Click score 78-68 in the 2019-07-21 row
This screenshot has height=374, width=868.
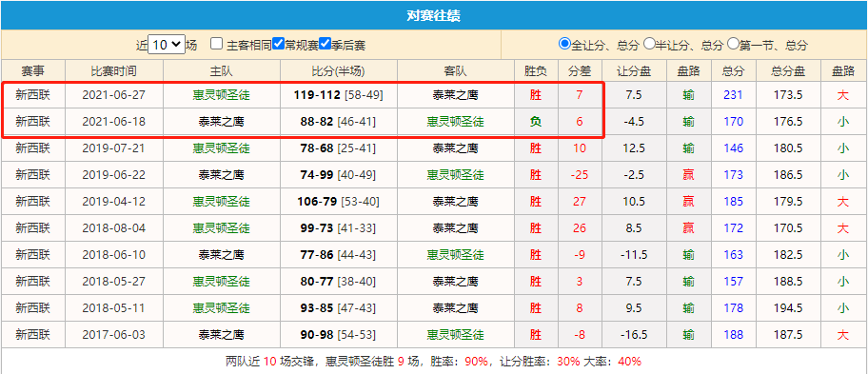[317, 148]
